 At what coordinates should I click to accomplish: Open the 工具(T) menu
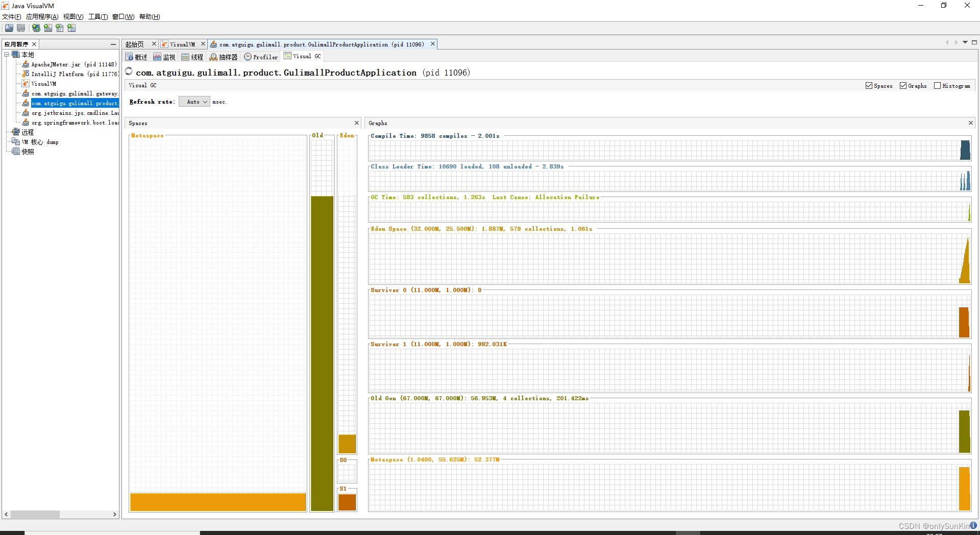pos(98,17)
